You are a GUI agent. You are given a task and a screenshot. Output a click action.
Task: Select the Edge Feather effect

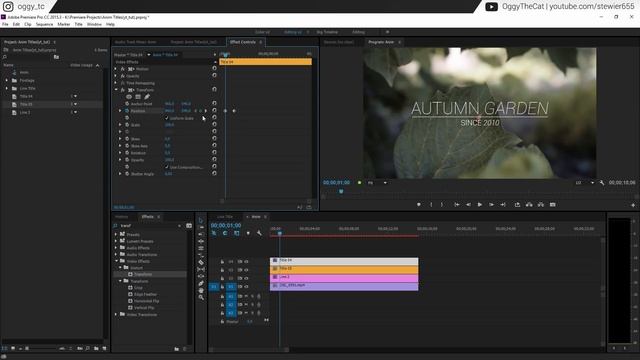tap(145, 294)
